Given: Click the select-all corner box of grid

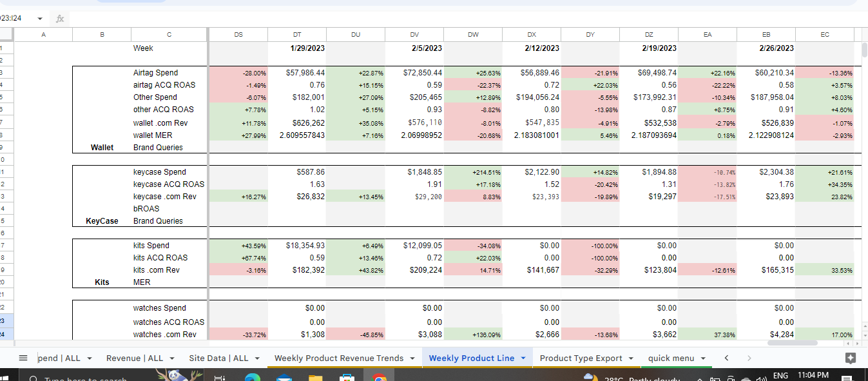Looking at the screenshot, I should point(6,35).
